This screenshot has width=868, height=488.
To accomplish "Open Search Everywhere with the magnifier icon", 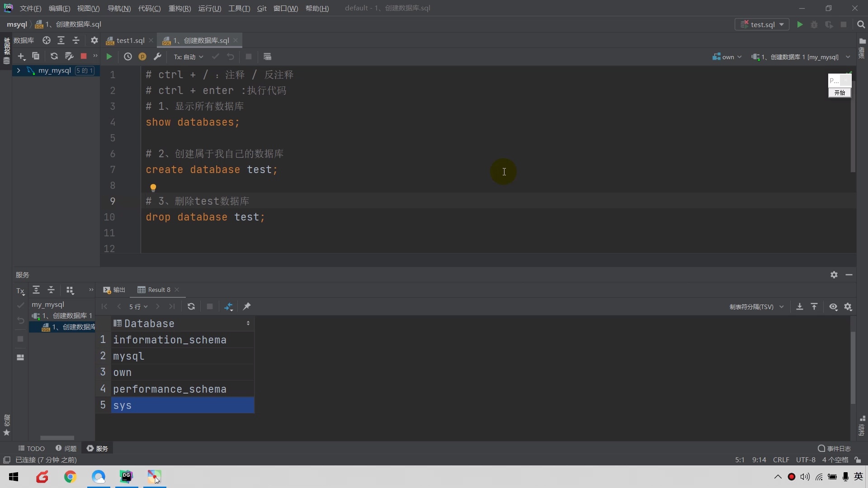I will click(861, 24).
